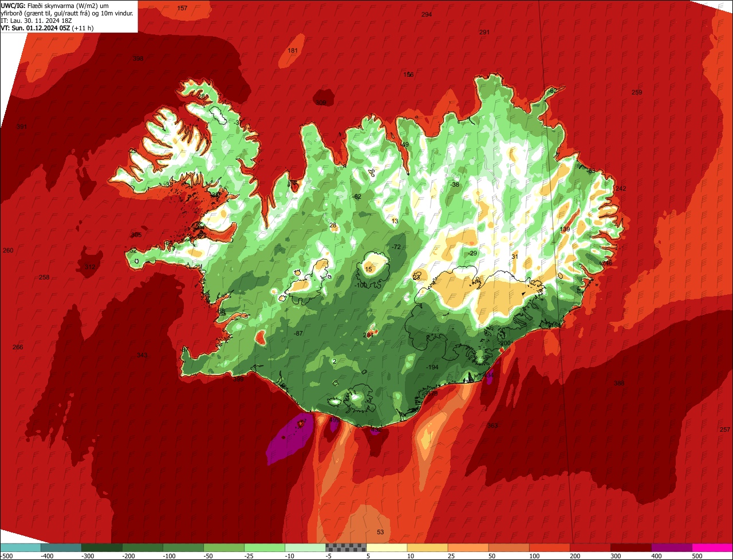Click the map value '312'
Screen dimensions: 733x560
(90, 267)
